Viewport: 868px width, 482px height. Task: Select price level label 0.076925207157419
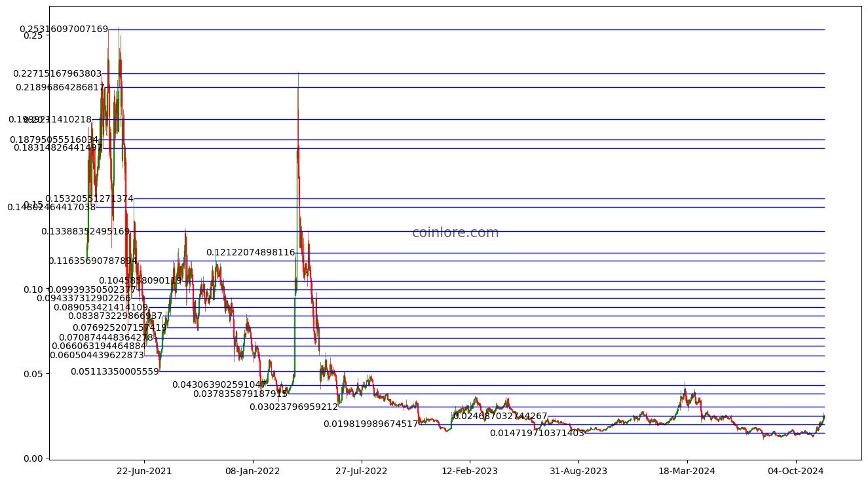[119, 327]
